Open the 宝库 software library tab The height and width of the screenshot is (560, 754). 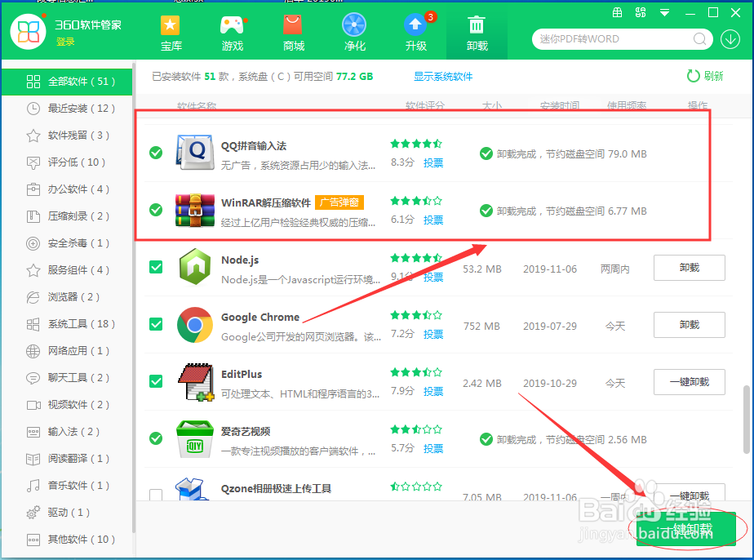(171, 33)
